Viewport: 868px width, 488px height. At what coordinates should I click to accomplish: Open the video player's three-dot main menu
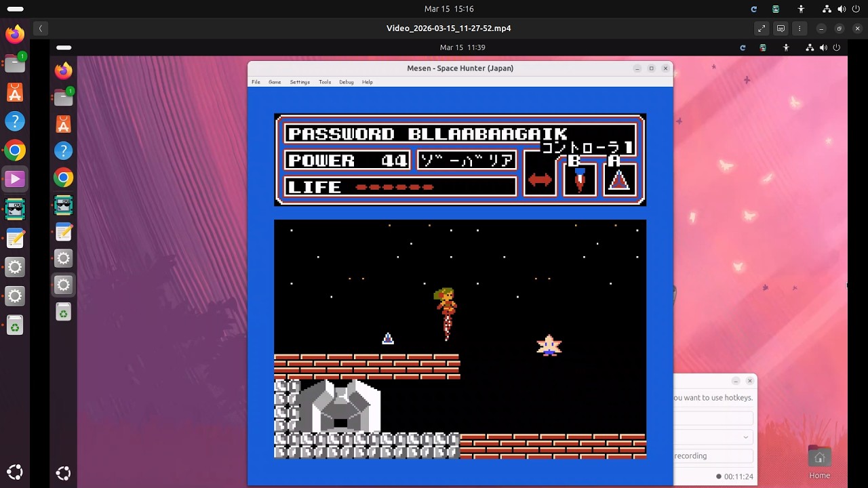(x=800, y=28)
